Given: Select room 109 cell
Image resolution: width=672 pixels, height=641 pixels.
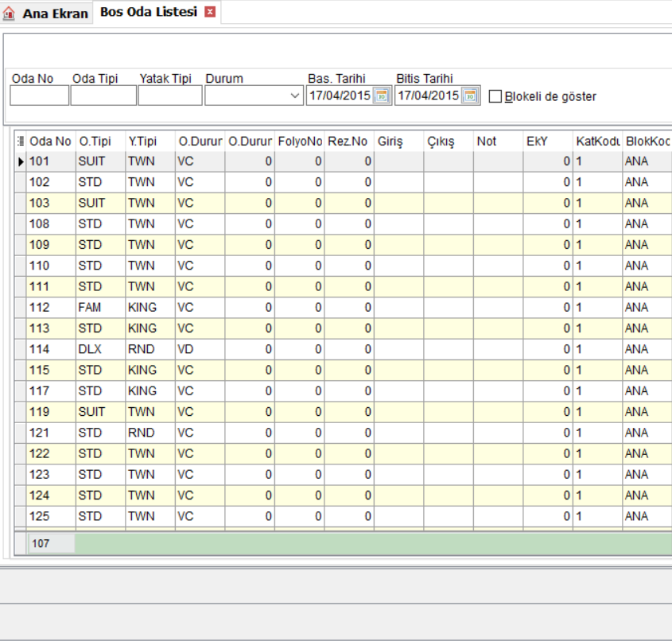Looking at the screenshot, I should pos(51,245).
